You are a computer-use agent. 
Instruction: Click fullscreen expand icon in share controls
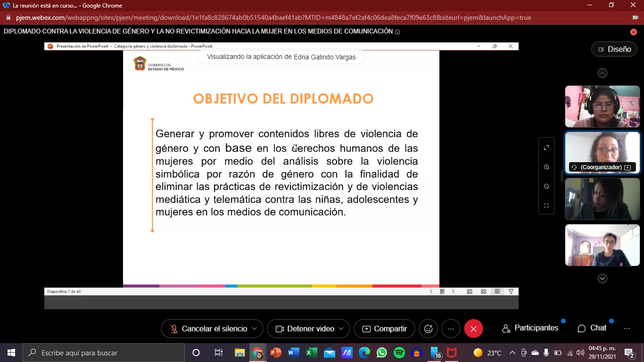tap(546, 148)
